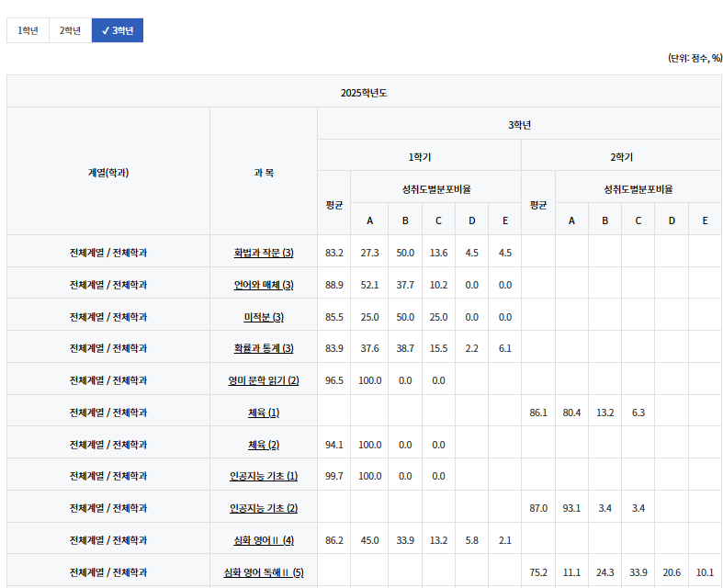Click the 45.0 A-ratio for 심화 영어 II
The image size is (723, 588).
click(x=369, y=540)
